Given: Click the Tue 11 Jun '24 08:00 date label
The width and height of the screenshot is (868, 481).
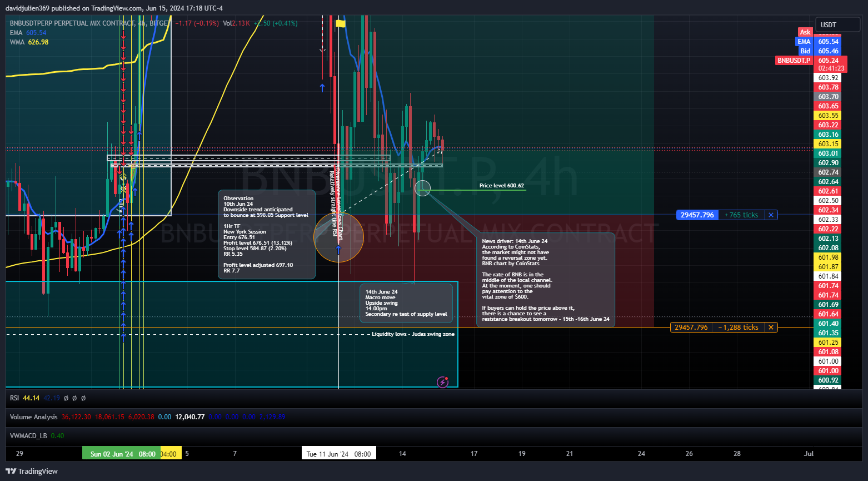Looking at the screenshot, I should coord(339,454).
